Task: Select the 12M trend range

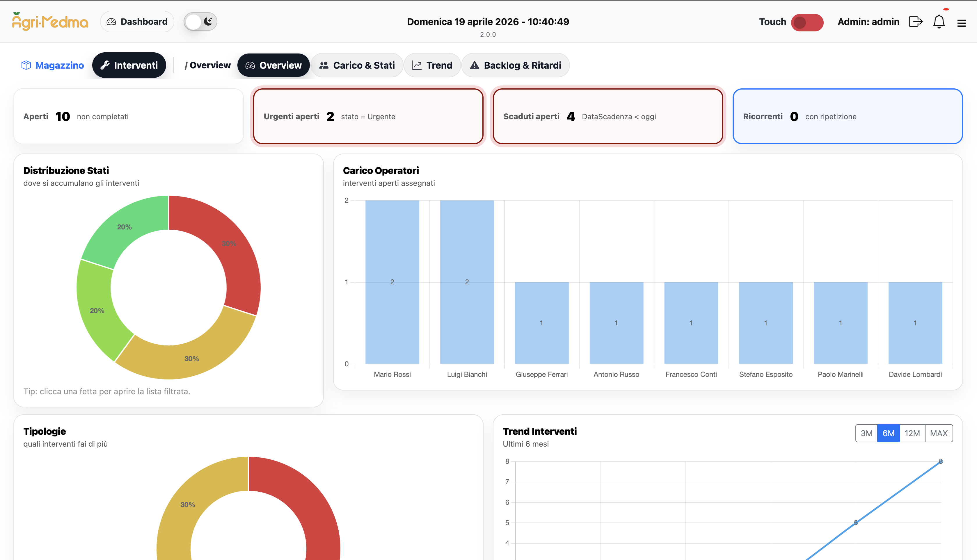Action: click(x=912, y=434)
